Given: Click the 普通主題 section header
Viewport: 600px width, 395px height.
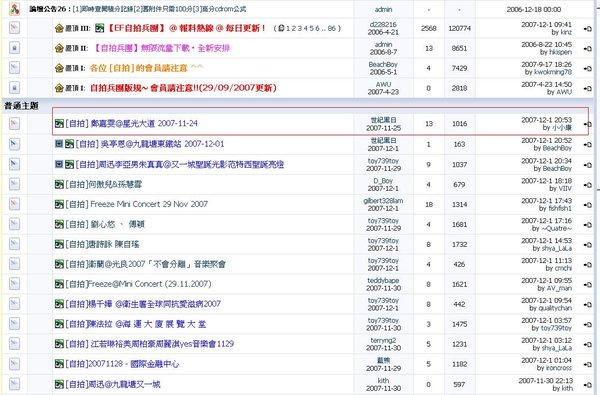Looking at the screenshot, I should point(21,106).
